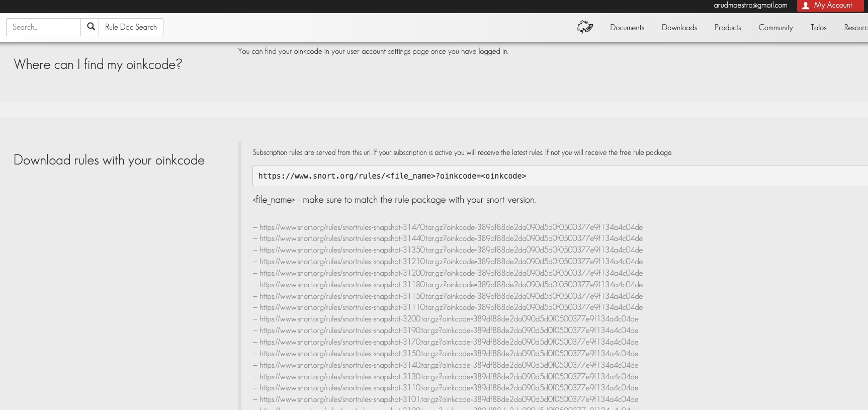Open the snortrules-snapshot-3140 download link
Screen dimensions: 868x410
(x=449, y=365)
